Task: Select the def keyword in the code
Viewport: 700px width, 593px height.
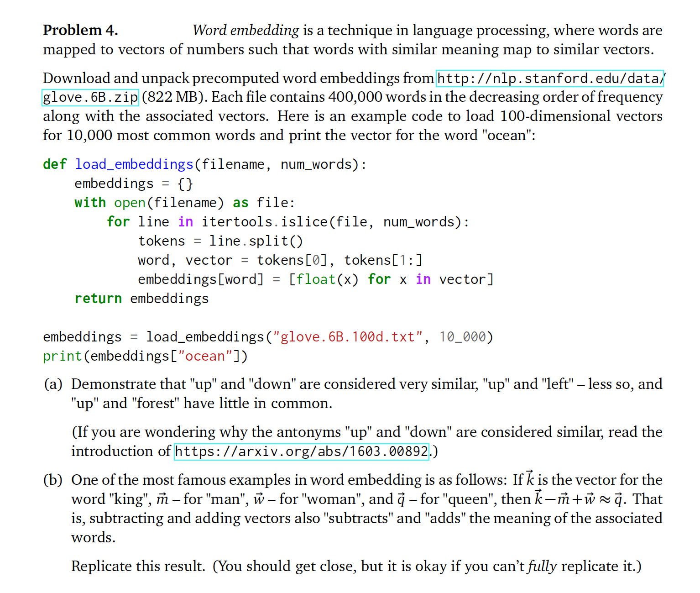Action: point(54,164)
